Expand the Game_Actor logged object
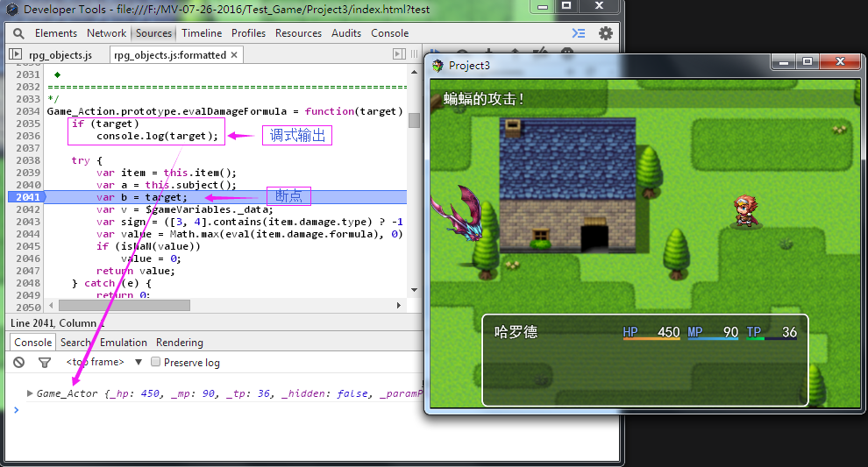This screenshot has height=467, width=868. coord(29,393)
